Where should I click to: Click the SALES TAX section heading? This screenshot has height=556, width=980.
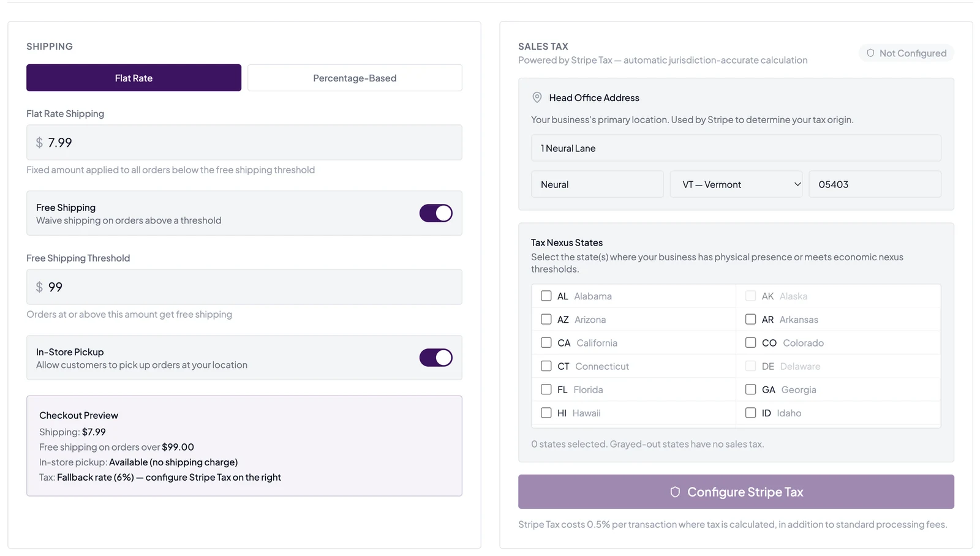click(x=543, y=47)
